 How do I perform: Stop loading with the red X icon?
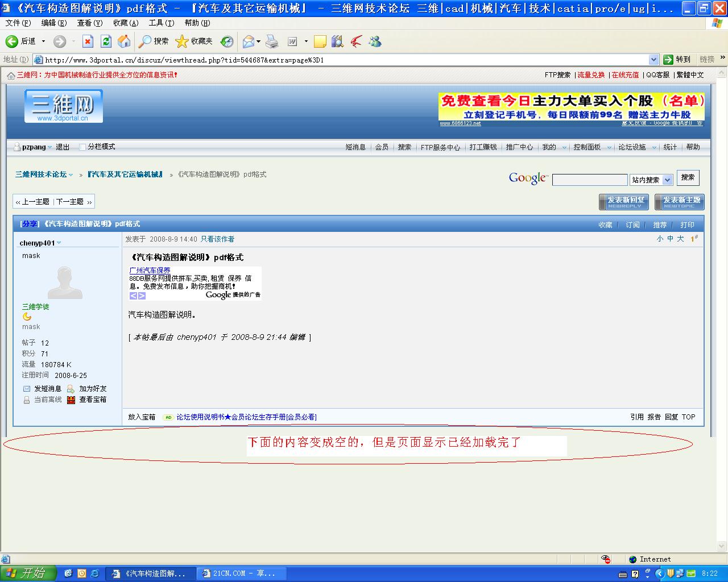(88, 41)
